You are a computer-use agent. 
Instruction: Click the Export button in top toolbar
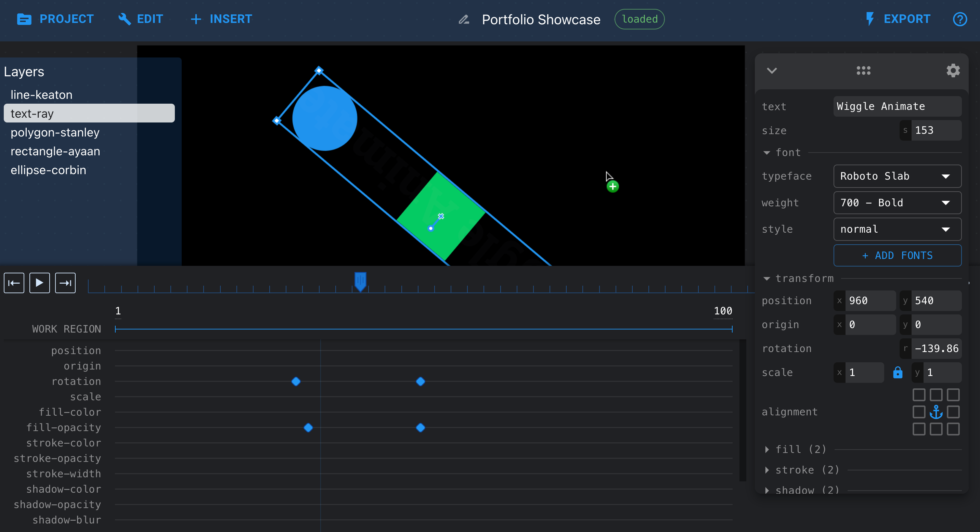pos(906,18)
